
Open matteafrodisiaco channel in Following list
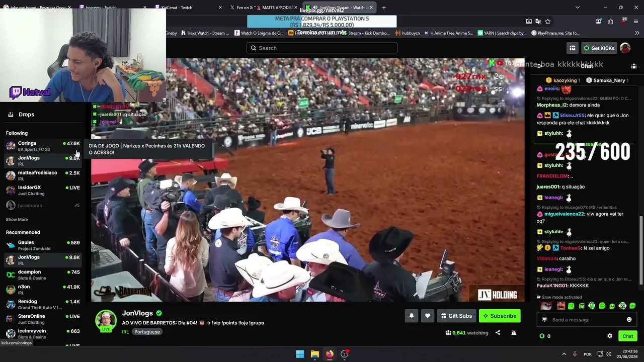pos(43,175)
